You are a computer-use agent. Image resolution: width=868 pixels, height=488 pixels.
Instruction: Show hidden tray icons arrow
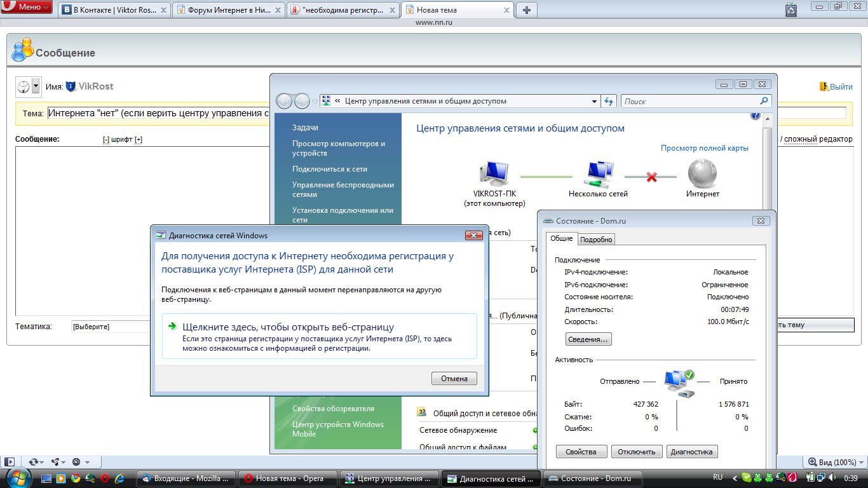click(x=735, y=477)
